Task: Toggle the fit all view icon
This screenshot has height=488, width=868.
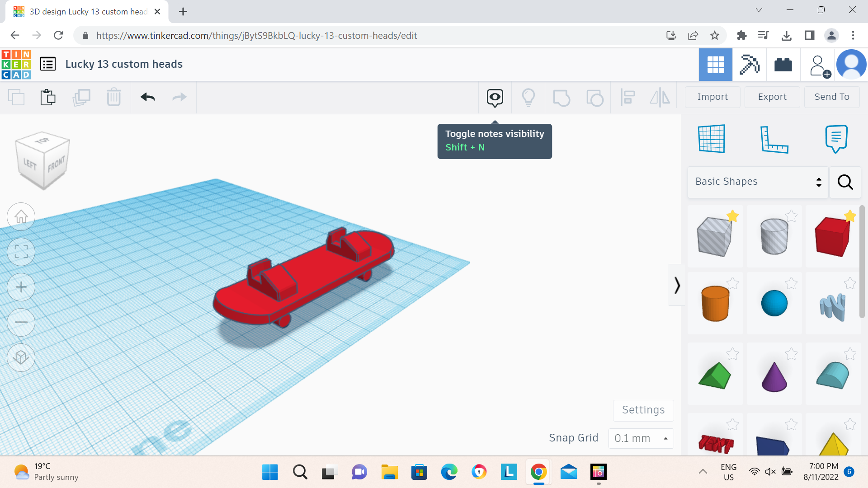Action: (21, 251)
